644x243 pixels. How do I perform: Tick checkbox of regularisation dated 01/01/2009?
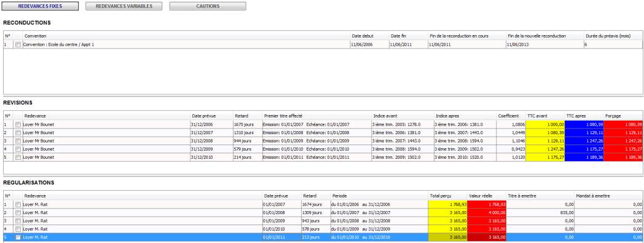point(18,221)
